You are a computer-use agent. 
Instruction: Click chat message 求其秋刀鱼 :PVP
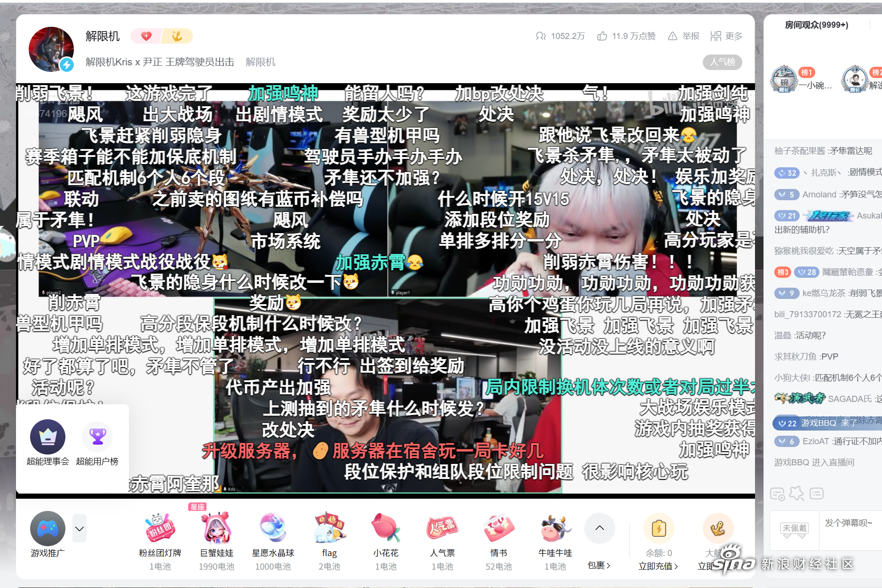(806, 357)
